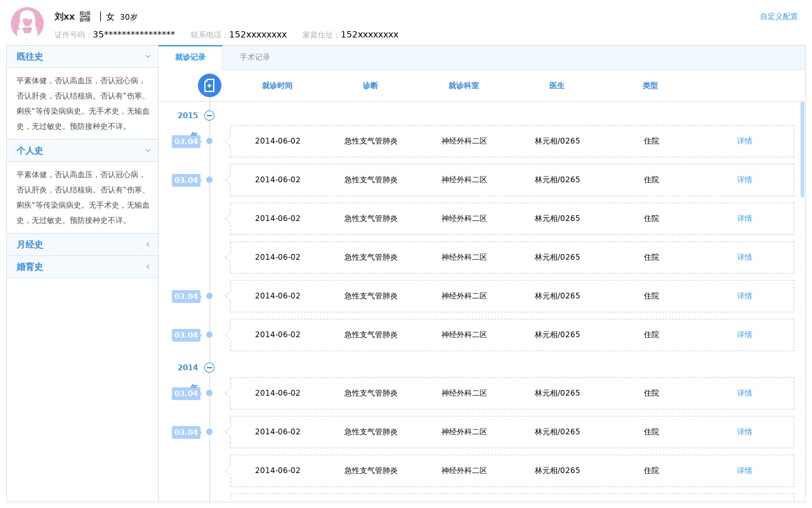The image size is (812, 508).
Task: Click the patient avatar picture
Action: (x=27, y=23)
